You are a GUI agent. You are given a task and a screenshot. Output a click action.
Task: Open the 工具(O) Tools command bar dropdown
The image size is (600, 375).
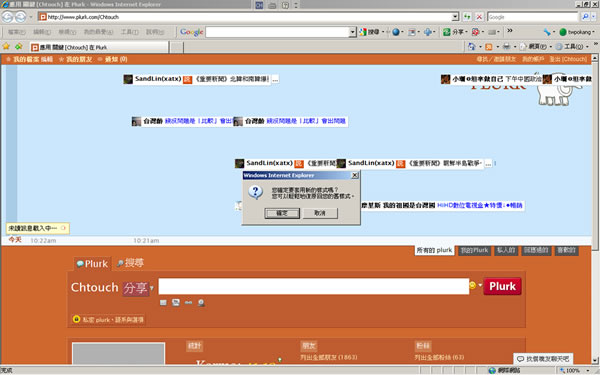point(571,47)
